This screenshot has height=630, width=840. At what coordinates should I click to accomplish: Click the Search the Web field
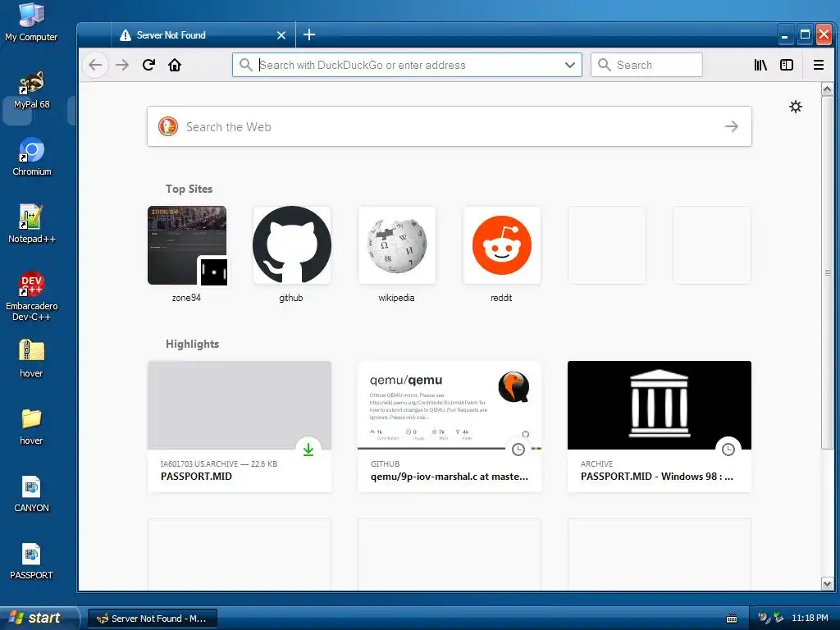450,126
